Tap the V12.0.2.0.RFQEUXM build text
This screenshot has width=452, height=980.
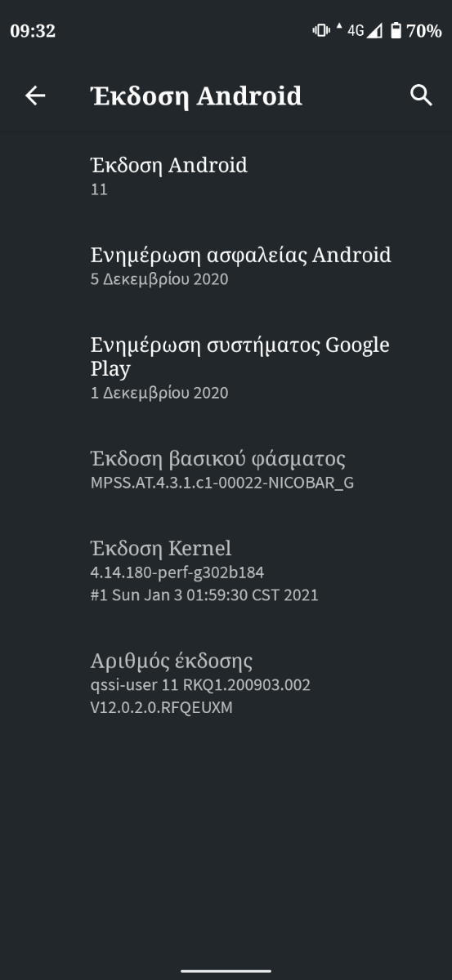pos(162,708)
